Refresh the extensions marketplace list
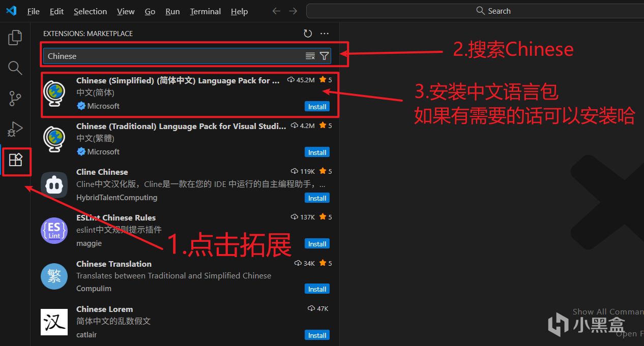This screenshot has height=346, width=644. click(308, 34)
